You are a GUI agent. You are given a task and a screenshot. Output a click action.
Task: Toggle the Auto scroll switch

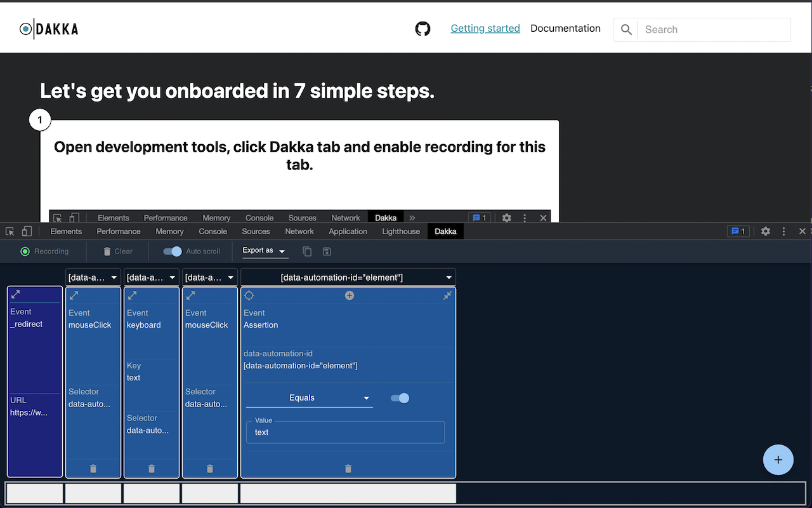[x=173, y=251]
